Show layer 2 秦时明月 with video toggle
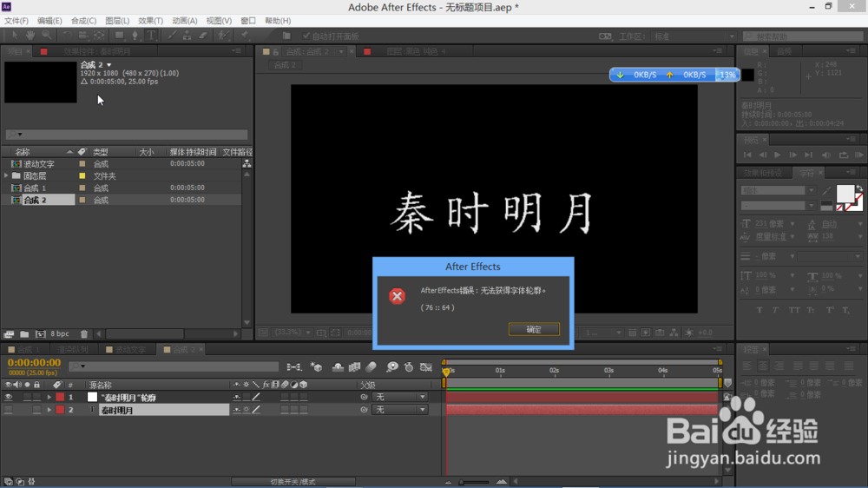Image resolution: width=868 pixels, height=488 pixels. [x=9, y=410]
